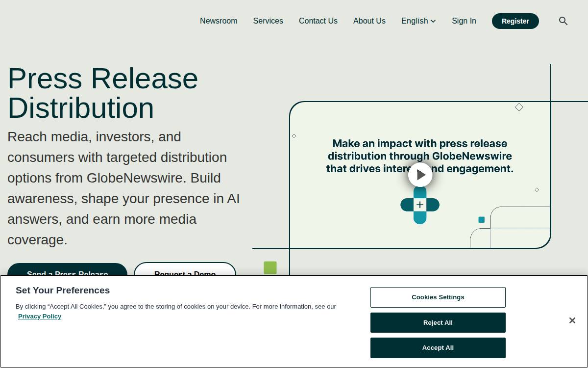
Task: Open the Newsroom menu item
Action: click(x=219, y=21)
